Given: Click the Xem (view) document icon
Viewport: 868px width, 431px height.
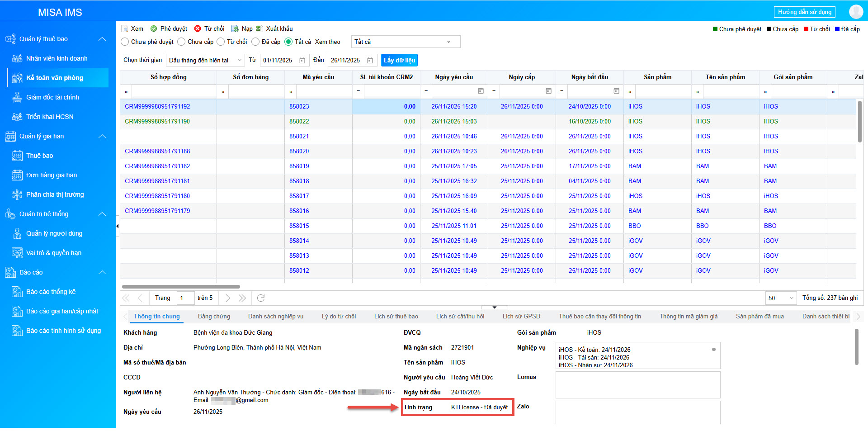Looking at the screenshot, I should click(x=125, y=29).
